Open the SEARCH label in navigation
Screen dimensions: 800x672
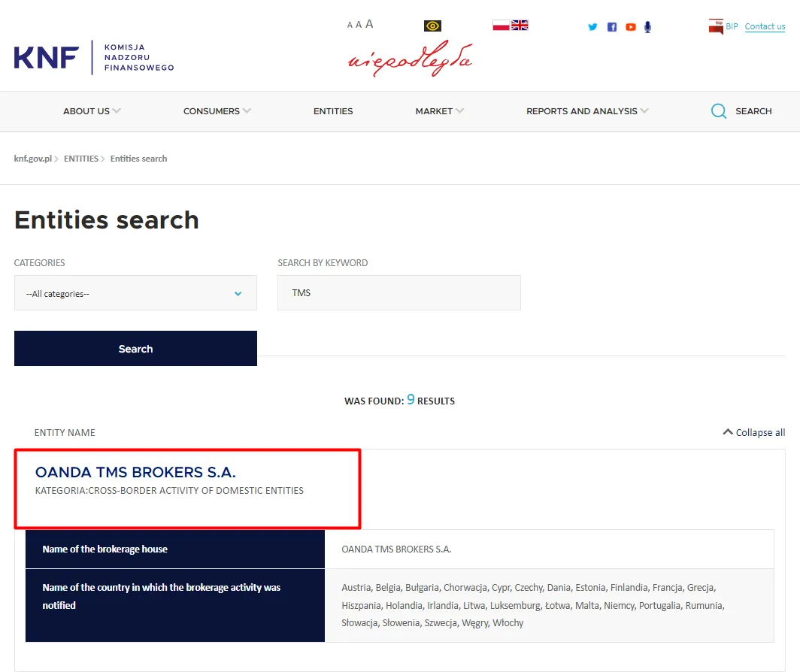tap(753, 111)
